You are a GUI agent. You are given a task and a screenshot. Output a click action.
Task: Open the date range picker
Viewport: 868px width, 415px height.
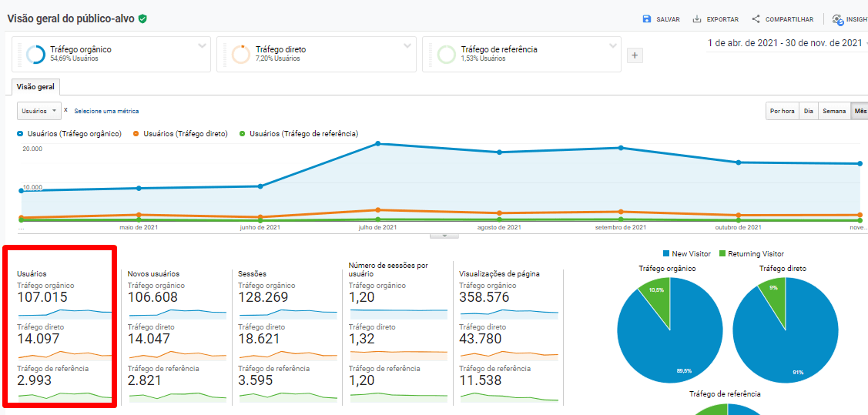[x=786, y=43]
